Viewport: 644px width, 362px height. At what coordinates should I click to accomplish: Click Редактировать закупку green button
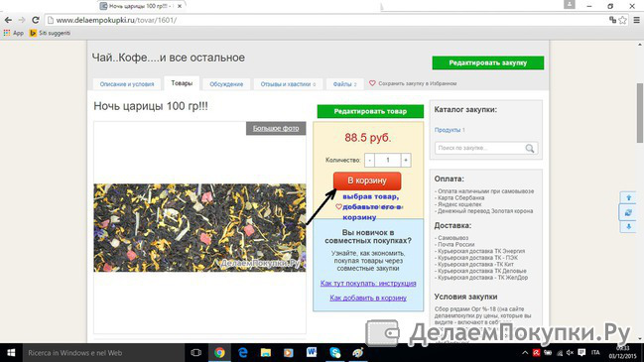tap(488, 62)
